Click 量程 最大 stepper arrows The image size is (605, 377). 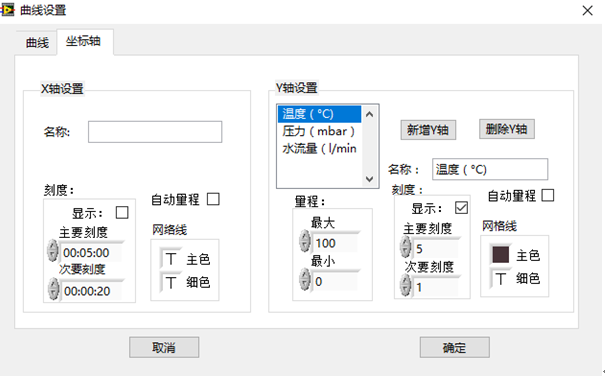point(305,241)
